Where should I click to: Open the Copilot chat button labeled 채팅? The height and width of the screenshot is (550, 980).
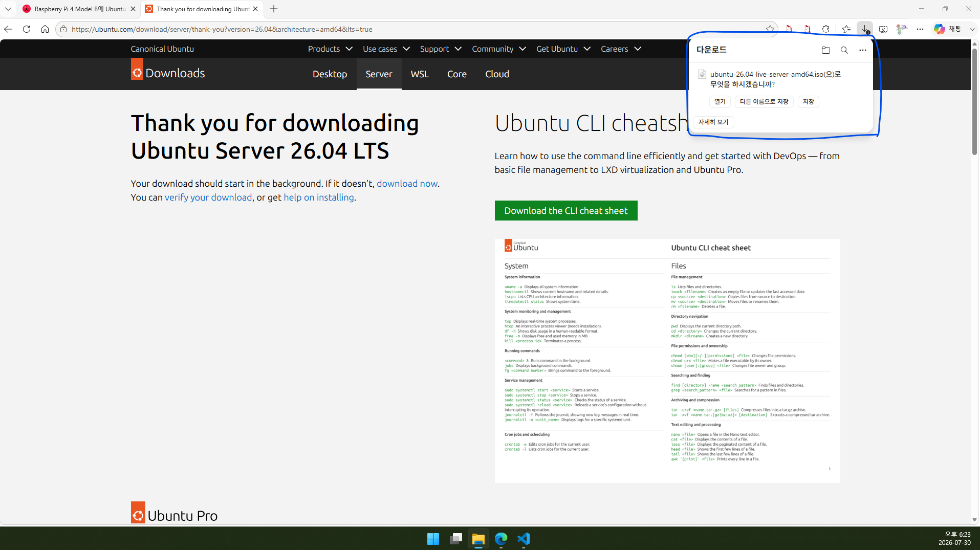(x=947, y=29)
